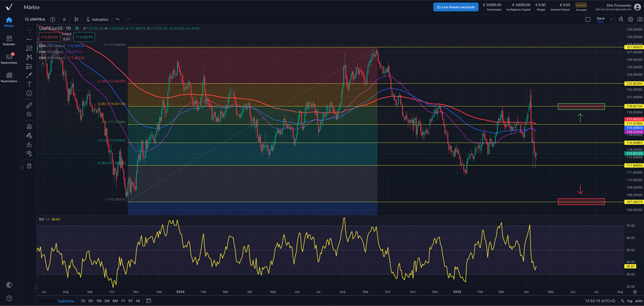Image resolution: width=644 pixels, height=306 pixels.
Task: Click the trash icon to remove drawings
Action: click(x=29, y=166)
